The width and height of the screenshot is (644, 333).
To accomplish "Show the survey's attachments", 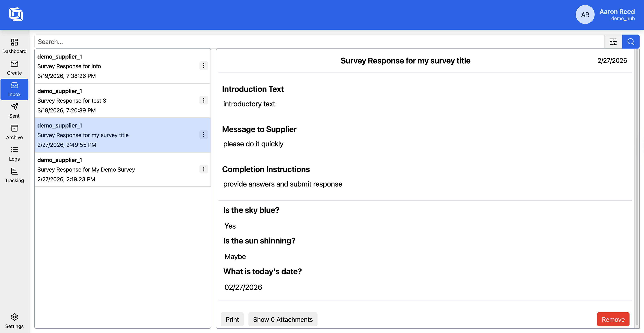I will tap(283, 319).
